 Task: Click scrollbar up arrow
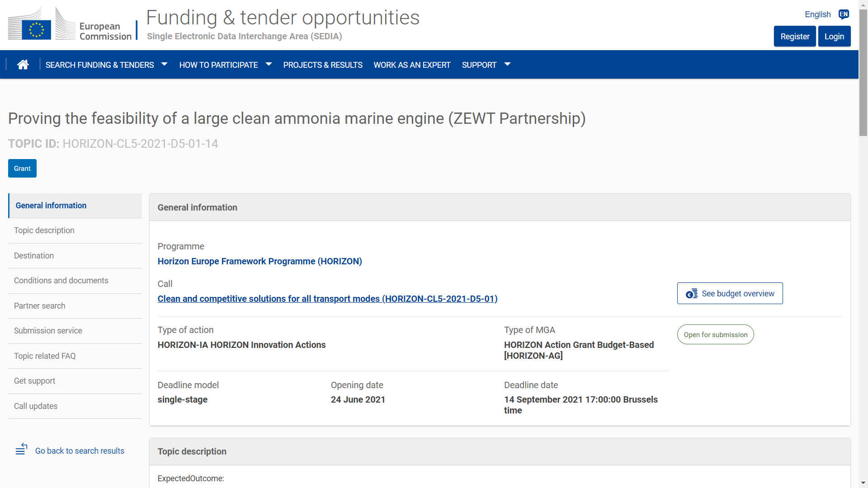point(863,4)
